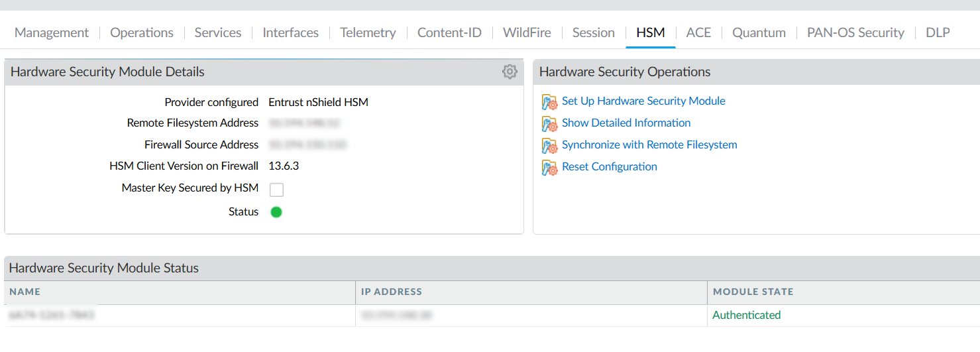Click the green Status indicator dot
This screenshot has height=352, width=980.
pos(276,212)
